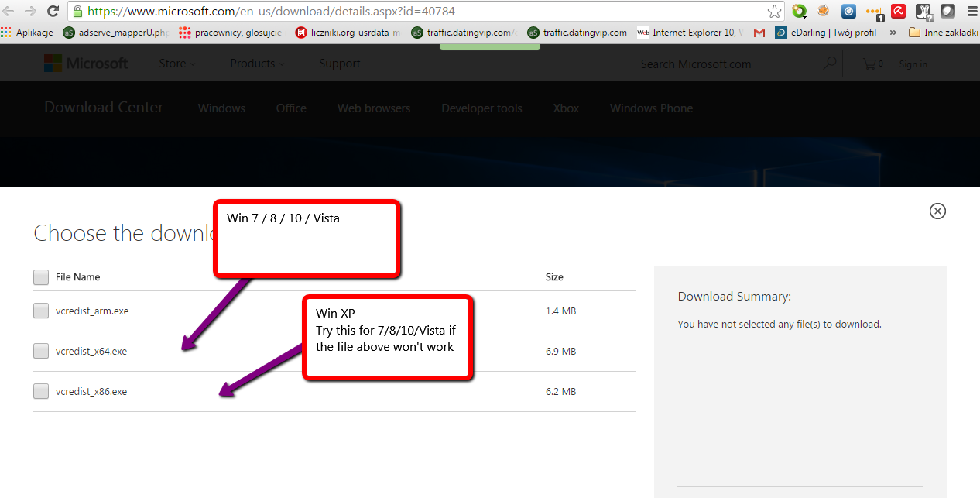Image resolution: width=980 pixels, height=498 pixels.
Task: Go forward in browser history
Action: point(30,11)
